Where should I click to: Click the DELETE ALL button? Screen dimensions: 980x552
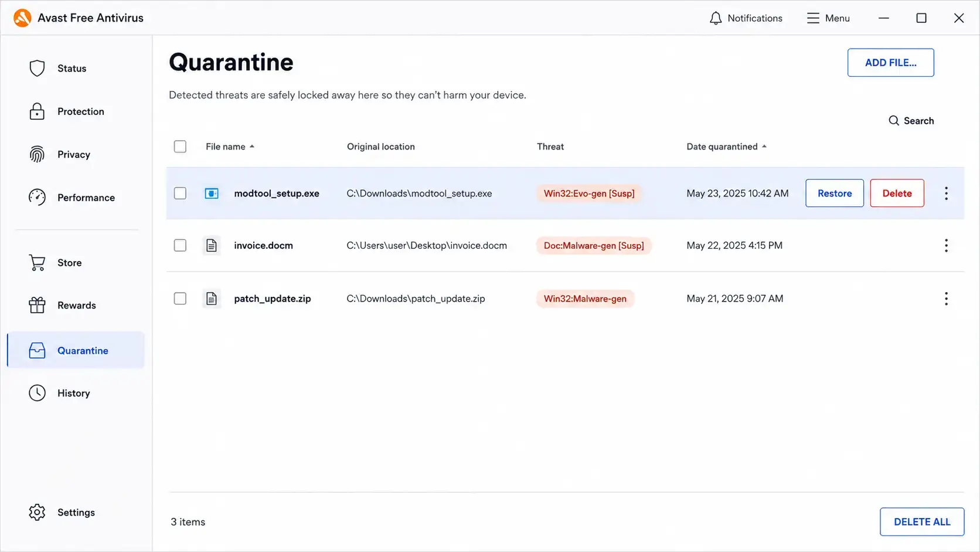click(x=922, y=522)
